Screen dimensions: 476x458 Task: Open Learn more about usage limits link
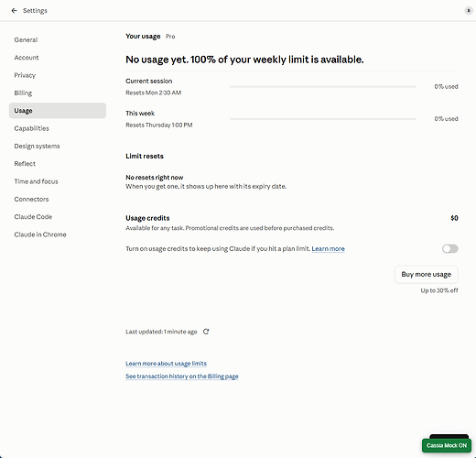(x=166, y=364)
